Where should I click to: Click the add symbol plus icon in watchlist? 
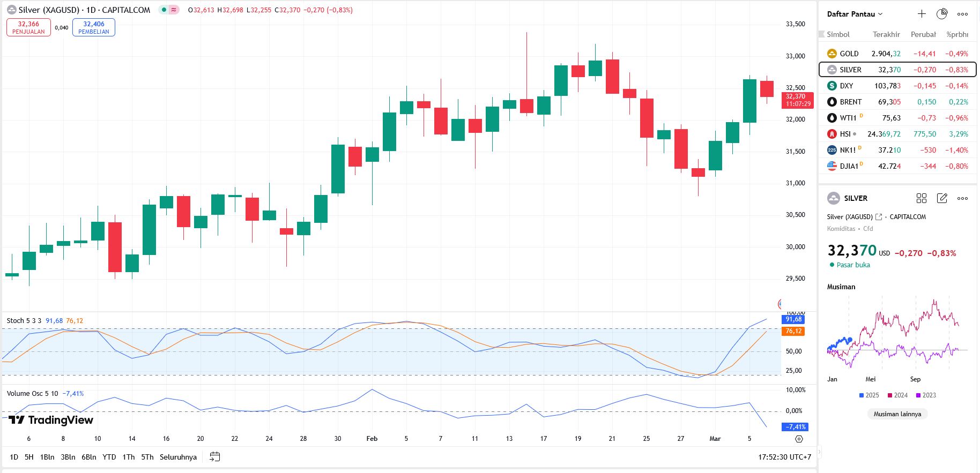[x=922, y=14]
